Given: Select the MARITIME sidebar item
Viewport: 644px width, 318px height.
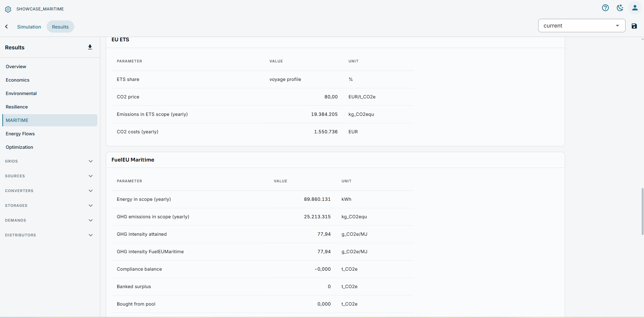Looking at the screenshot, I should pyautogui.click(x=50, y=120).
